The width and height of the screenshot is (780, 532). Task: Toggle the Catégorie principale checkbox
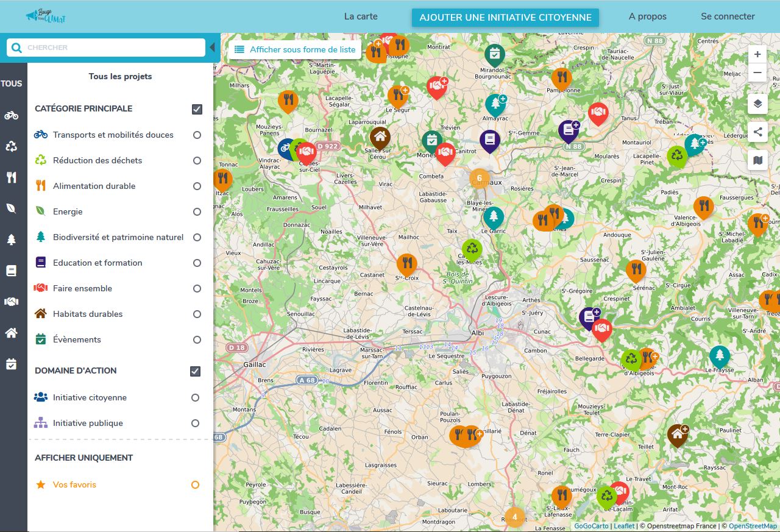(197, 109)
